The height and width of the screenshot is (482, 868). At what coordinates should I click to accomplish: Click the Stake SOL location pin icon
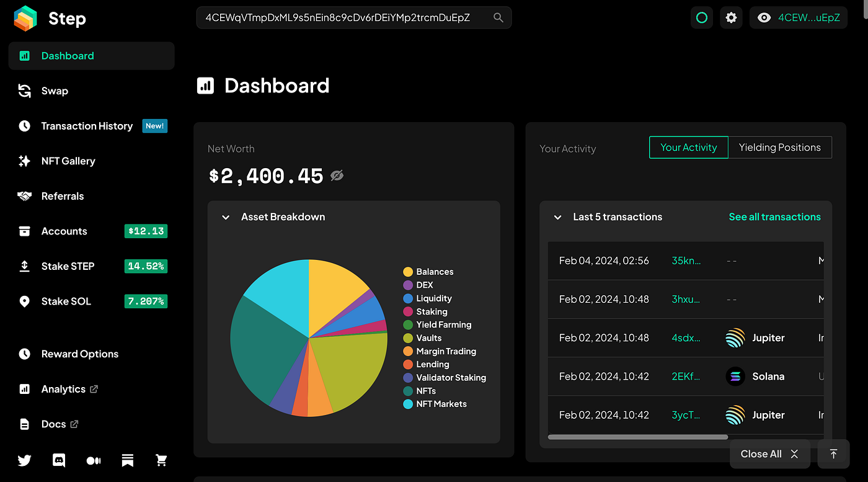point(24,301)
